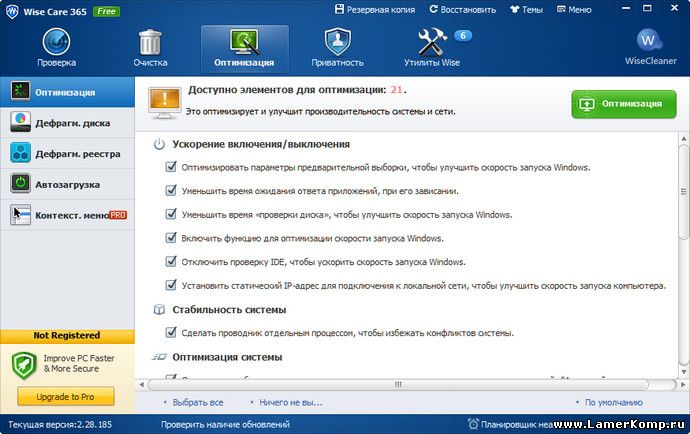690x434 pixels.
Task: Click the blue 6 notification badge
Action: pos(462,36)
